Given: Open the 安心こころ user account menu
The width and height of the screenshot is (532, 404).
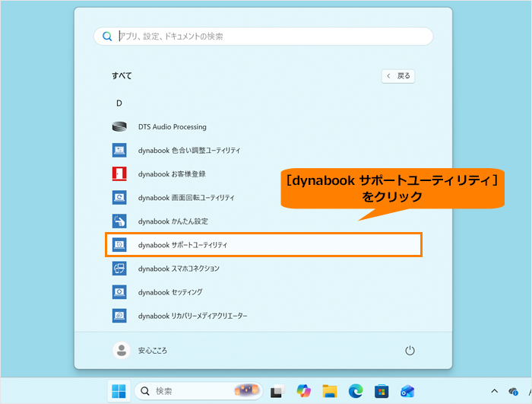Looking at the screenshot, I should coord(141,351).
